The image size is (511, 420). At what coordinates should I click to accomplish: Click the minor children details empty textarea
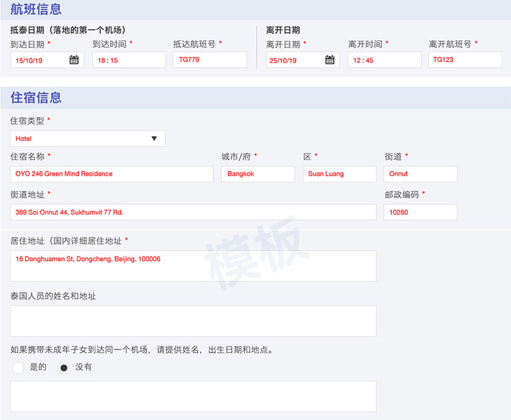[x=193, y=397]
